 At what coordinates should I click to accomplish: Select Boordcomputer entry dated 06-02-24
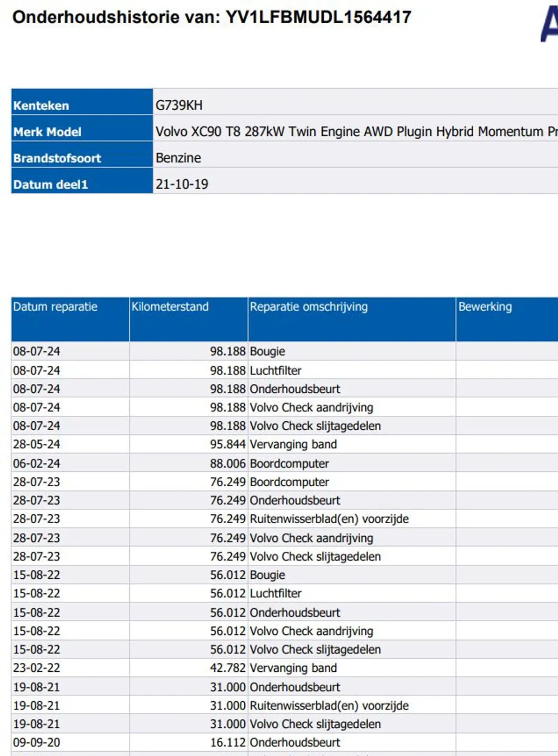click(x=289, y=463)
